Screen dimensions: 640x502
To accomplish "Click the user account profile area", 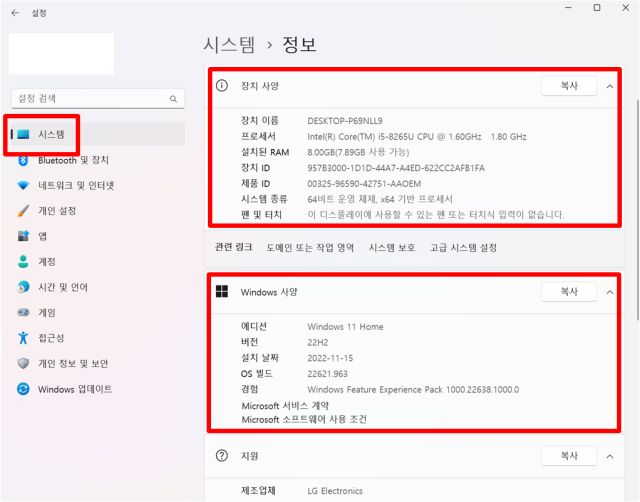I will point(61,53).
